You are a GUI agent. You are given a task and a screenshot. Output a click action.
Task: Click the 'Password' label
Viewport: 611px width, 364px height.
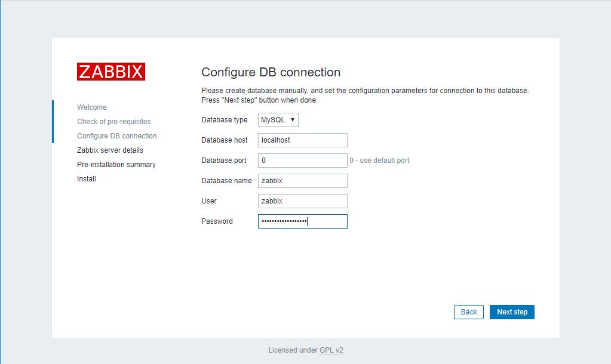click(x=217, y=221)
